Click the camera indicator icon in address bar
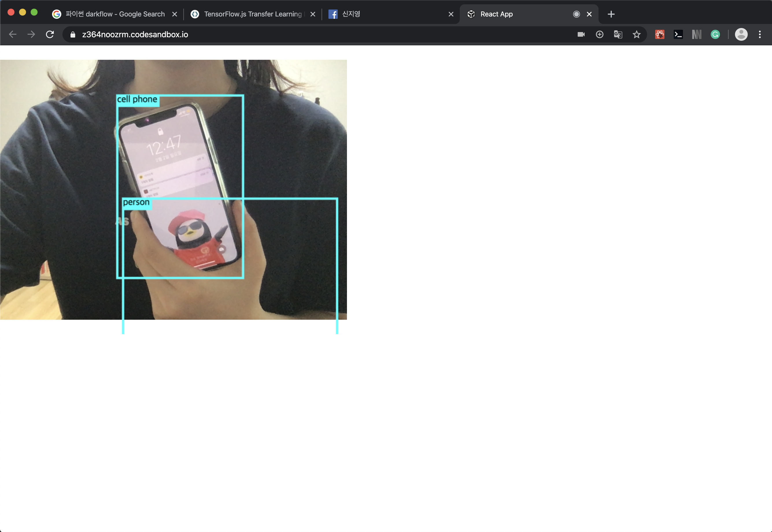 pos(581,34)
